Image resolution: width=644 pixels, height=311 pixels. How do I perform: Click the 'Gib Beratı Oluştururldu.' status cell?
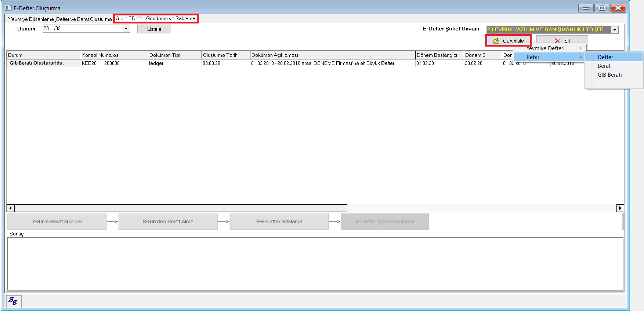click(x=44, y=63)
